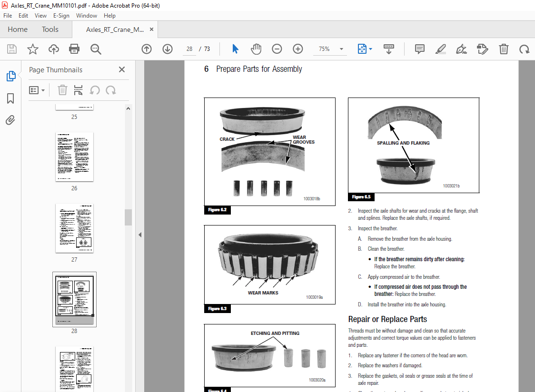
Task: Open the Bookmarks sidebar panel
Action: pos(10,98)
